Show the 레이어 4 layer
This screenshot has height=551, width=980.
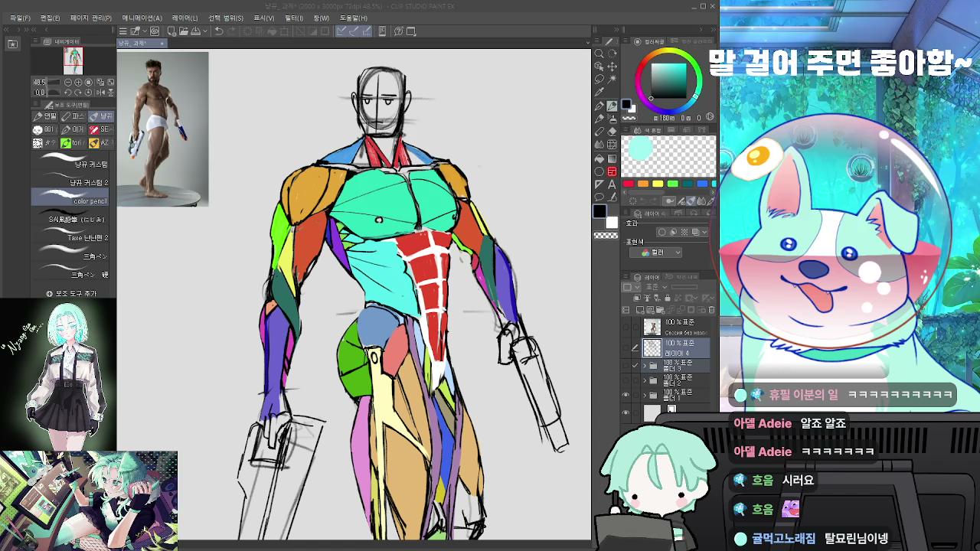click(x=626, y=348)
